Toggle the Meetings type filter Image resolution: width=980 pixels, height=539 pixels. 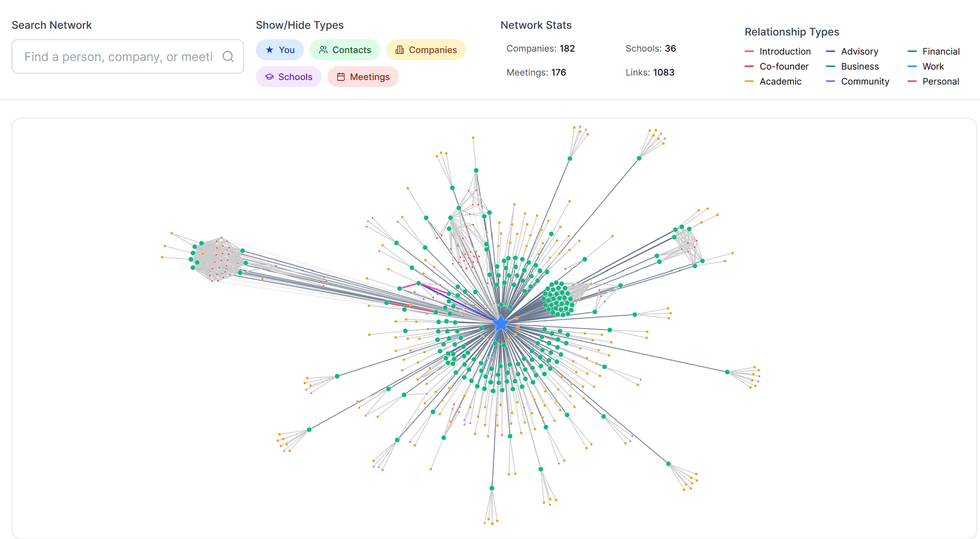tap(363, 77)
